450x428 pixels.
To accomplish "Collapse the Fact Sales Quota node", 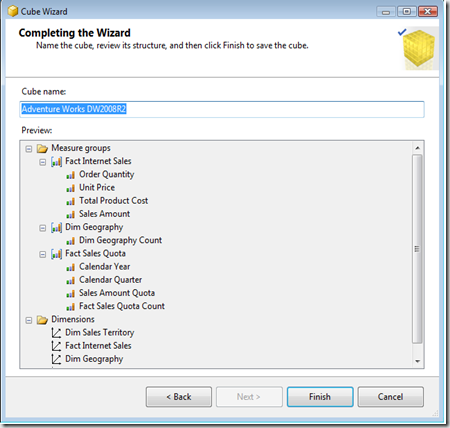I will 42,255.
